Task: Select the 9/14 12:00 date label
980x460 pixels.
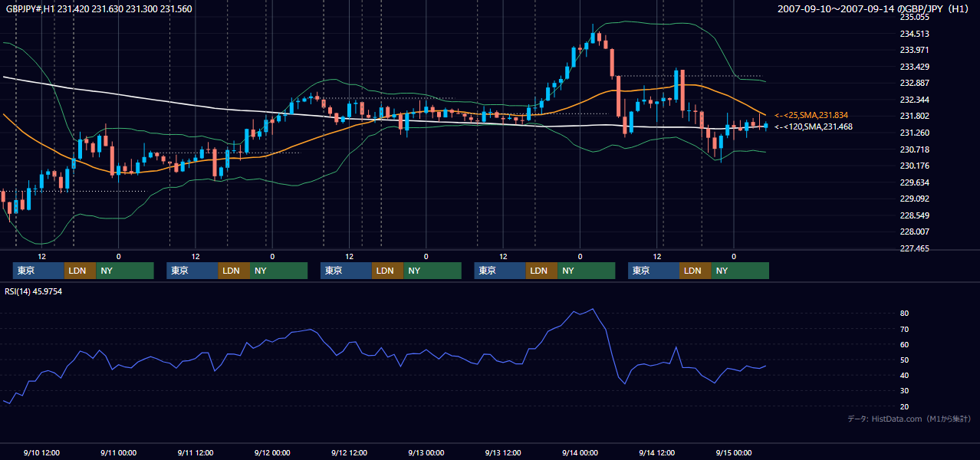Action: coord(656,452)
